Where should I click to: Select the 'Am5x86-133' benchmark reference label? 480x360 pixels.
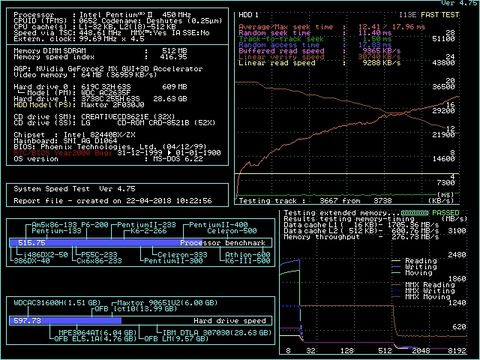tap(54, 225)
